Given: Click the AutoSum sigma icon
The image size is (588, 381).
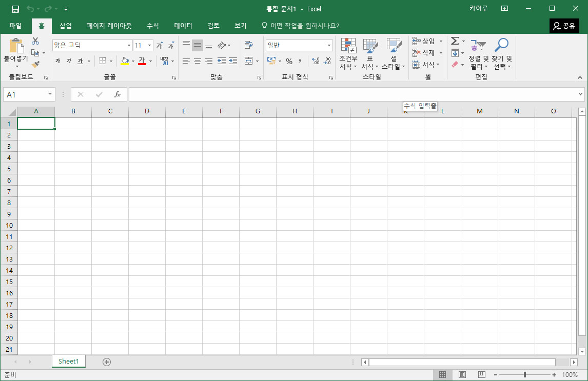Looking at the screenshot, I should tap(455, 41).
